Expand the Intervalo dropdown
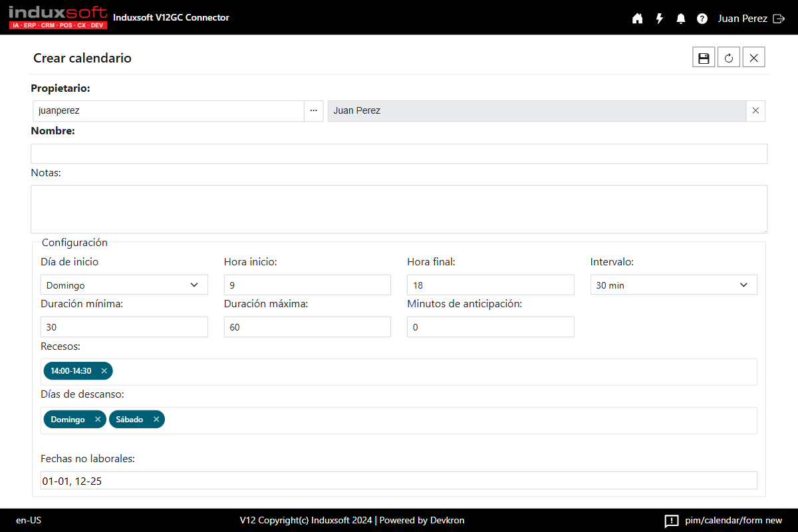 pyautogui.click(x=674, y=285)
